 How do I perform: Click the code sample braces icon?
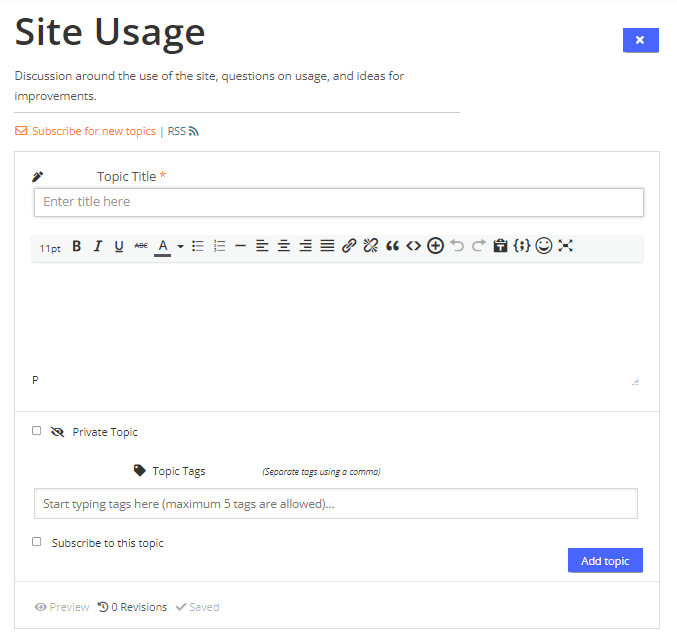(x=522, y=246)
